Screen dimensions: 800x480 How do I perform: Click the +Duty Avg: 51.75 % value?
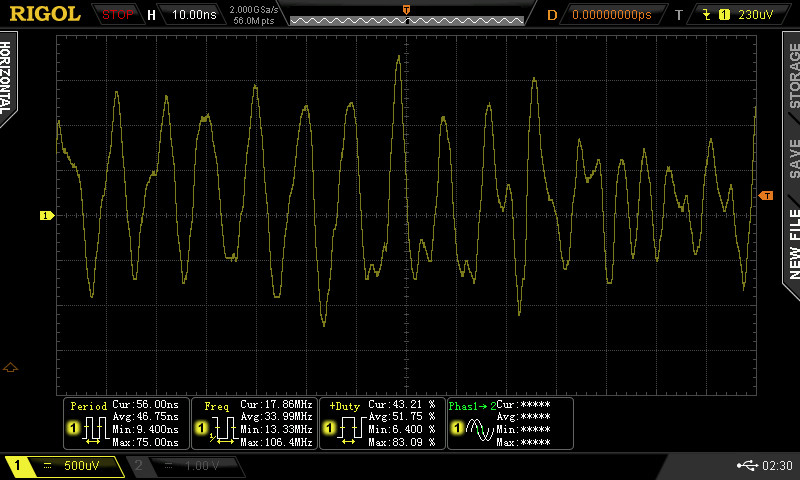[x=402, y=417]
